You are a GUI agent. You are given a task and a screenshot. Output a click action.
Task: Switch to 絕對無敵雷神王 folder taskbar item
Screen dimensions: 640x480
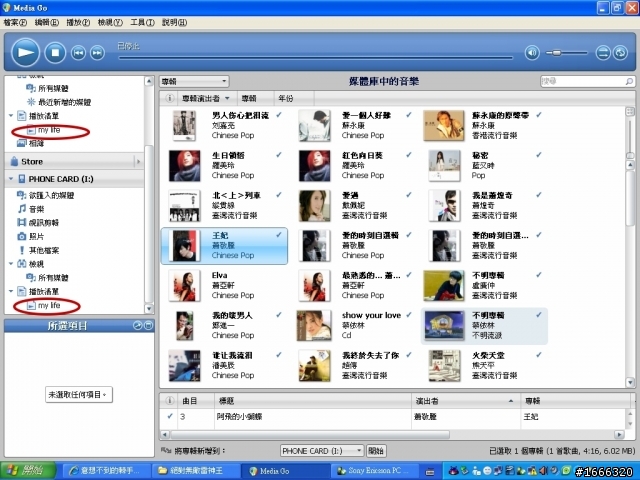tap(195, 471)
